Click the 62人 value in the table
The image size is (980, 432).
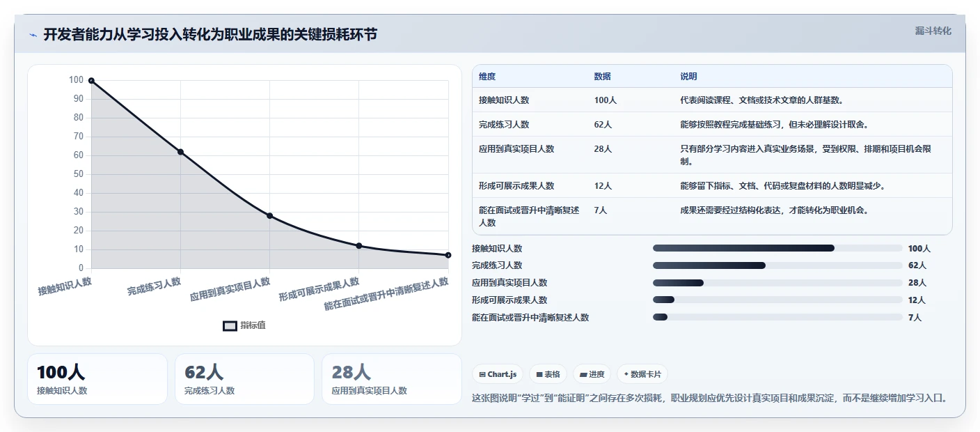603,125
